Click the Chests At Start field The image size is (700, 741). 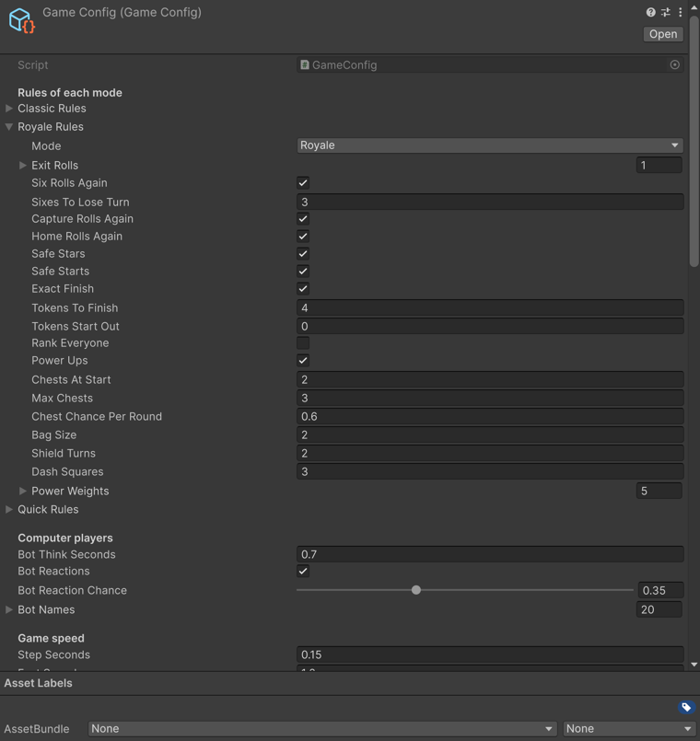coord(490,379)
